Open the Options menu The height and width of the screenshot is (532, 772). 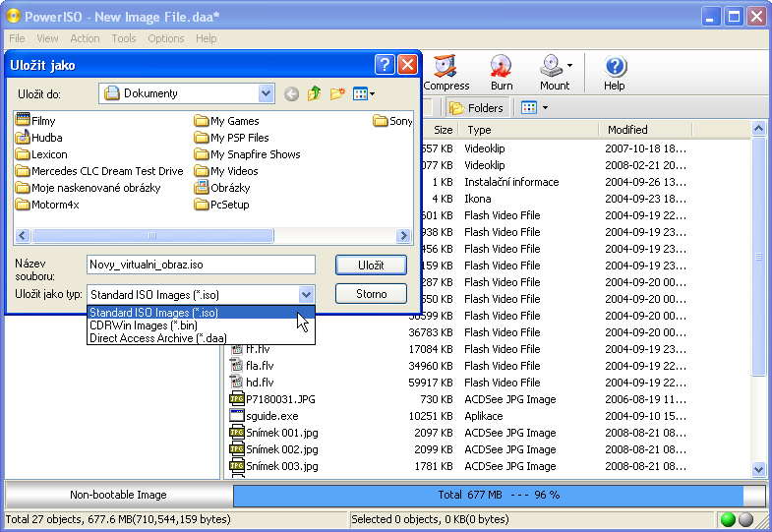[x=165, y=38]
